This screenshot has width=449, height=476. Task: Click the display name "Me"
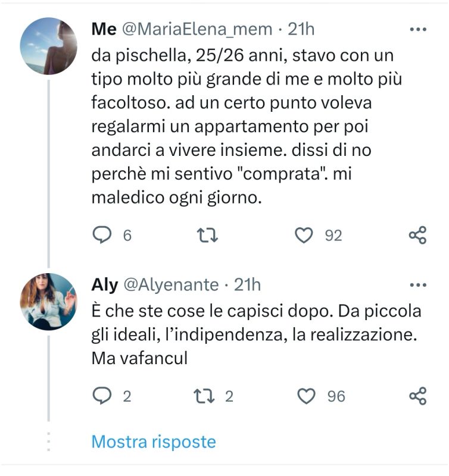(x=103, y=29)
